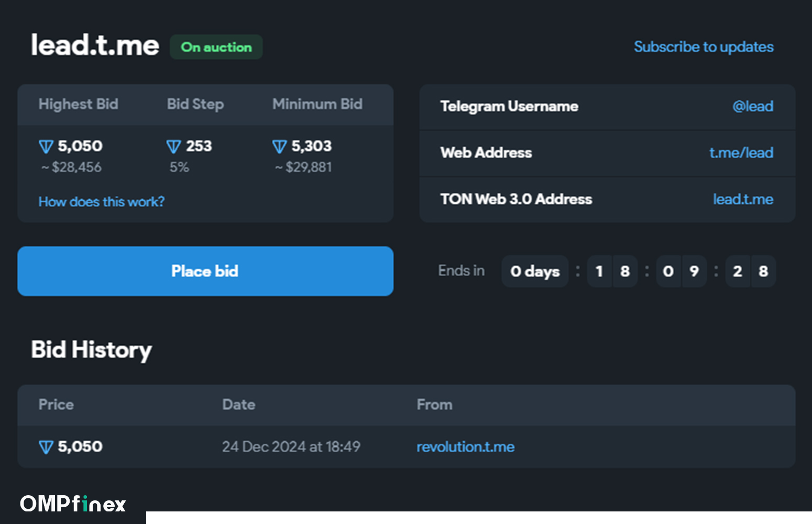Click the lead.t.me page title
The image size is (812, 524).
95,46
